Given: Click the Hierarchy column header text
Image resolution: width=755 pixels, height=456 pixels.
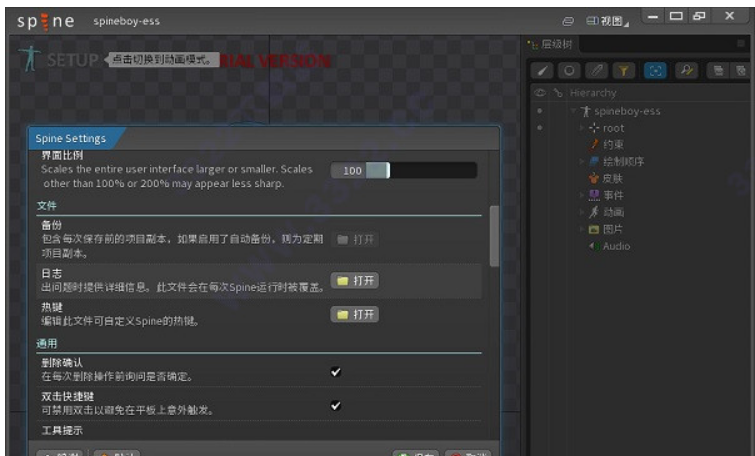Looking at the screenshot, I should (593, 92).
